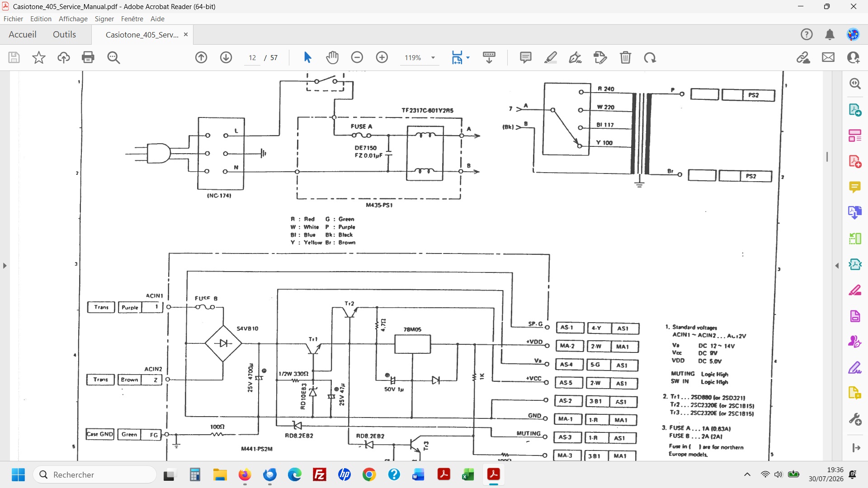The width and height of the screenshot is (868, 488).
Task: Edit the current page number field
Action: 252,58
